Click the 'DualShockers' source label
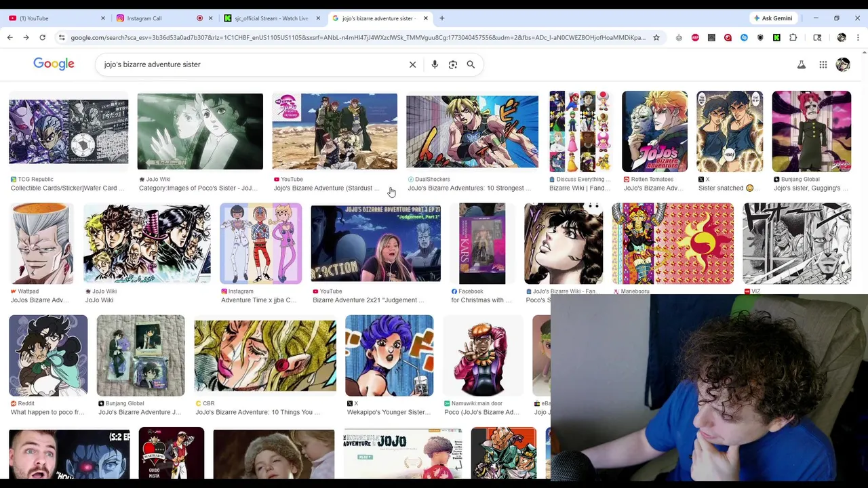Viewport: 868px width, 488px height. tap(433, 180)
